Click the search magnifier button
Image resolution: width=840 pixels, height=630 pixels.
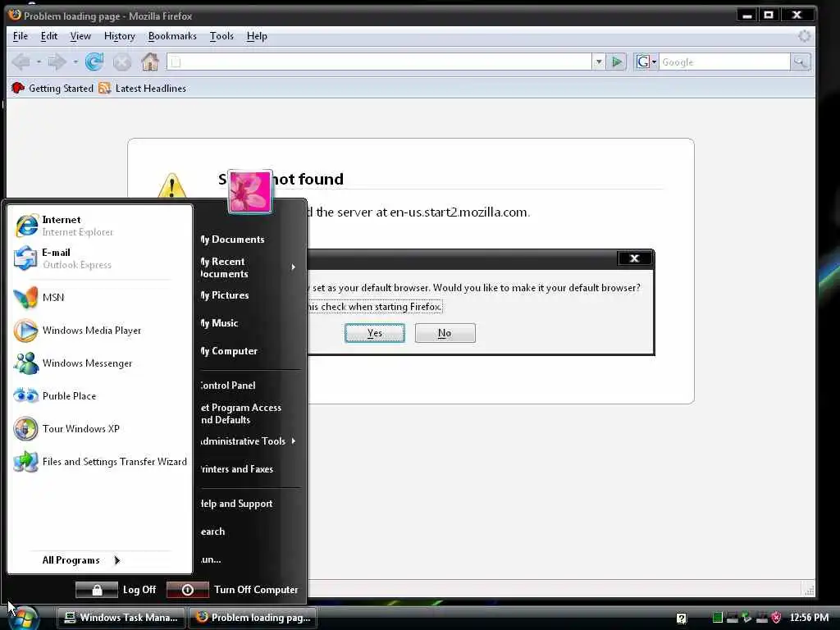[800, 62]
